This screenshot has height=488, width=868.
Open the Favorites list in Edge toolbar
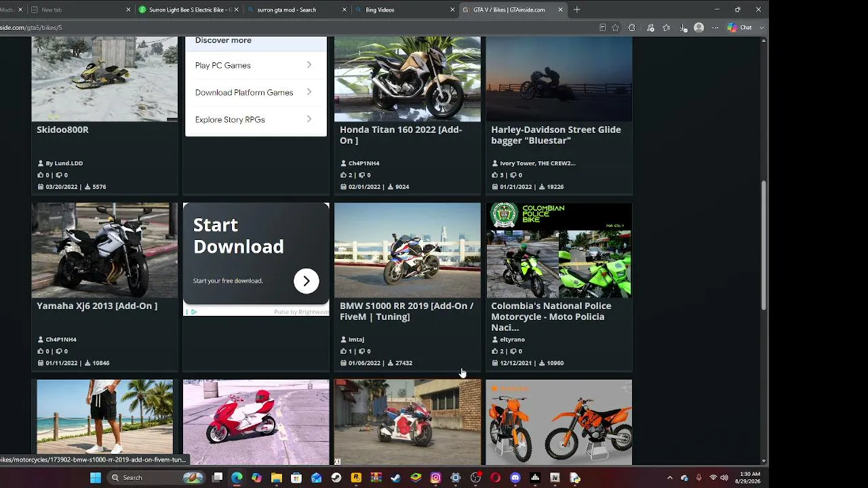(667, 28)
